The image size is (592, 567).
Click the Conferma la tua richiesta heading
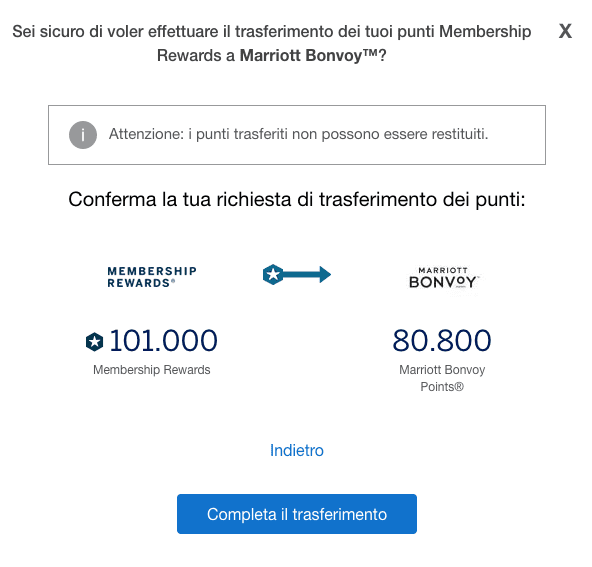(297, 199)
